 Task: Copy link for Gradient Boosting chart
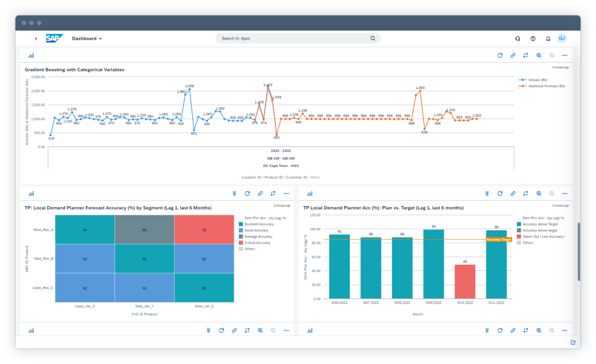(x=513, y=56)
